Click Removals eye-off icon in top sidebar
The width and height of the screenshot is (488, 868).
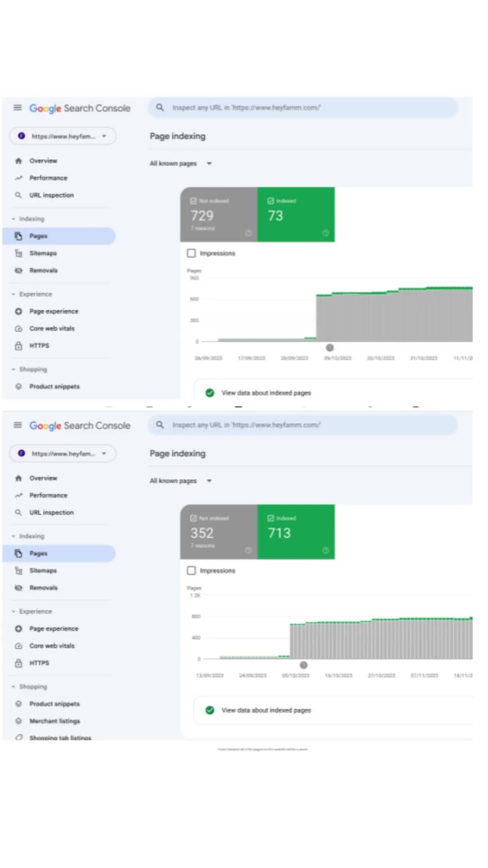[x=19, y=270]
